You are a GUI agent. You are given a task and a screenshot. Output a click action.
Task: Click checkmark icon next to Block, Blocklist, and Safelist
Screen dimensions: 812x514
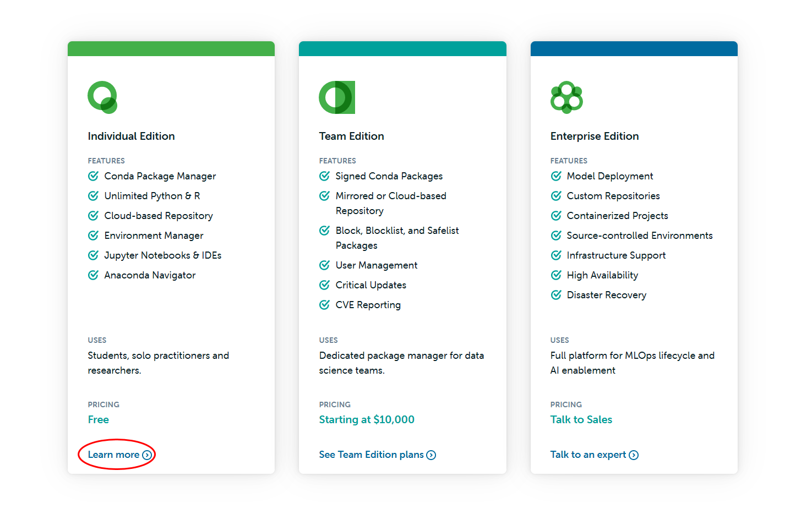click(325, 231)
